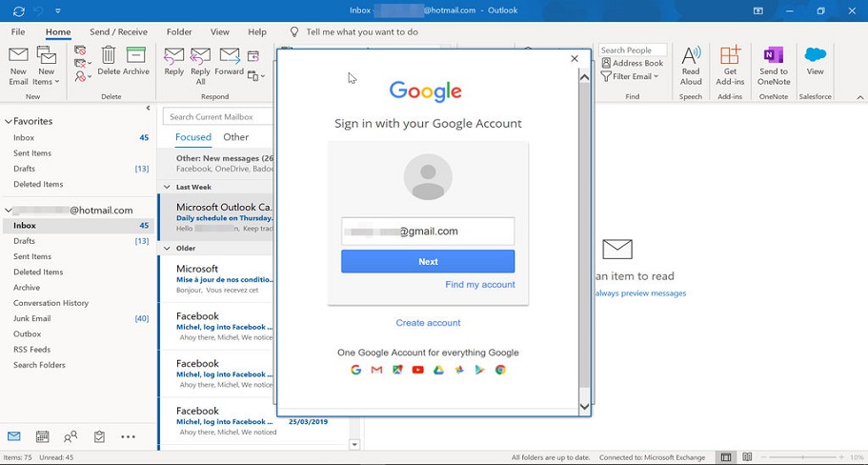Switch to the Other inbox tab
868x465 pixels.
(235, 137)
